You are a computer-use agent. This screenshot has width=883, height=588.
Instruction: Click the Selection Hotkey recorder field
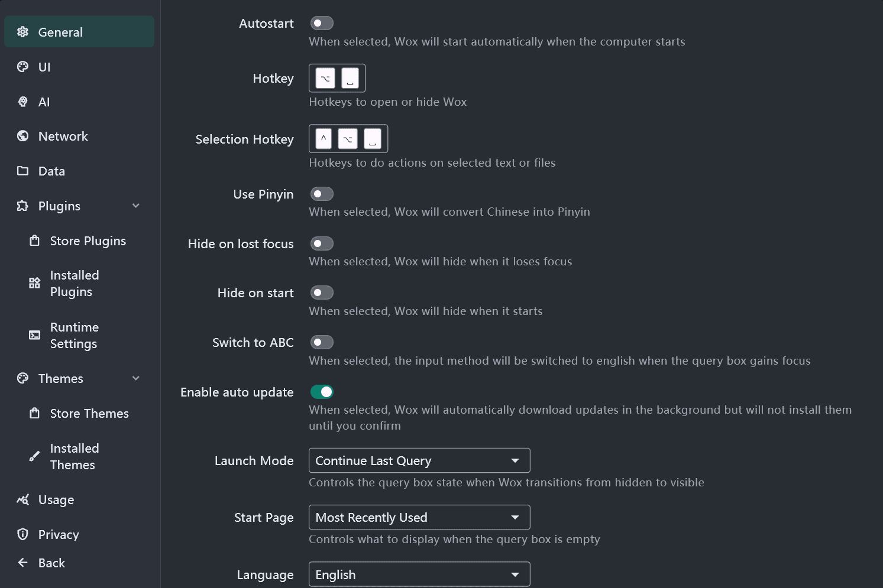348,139
